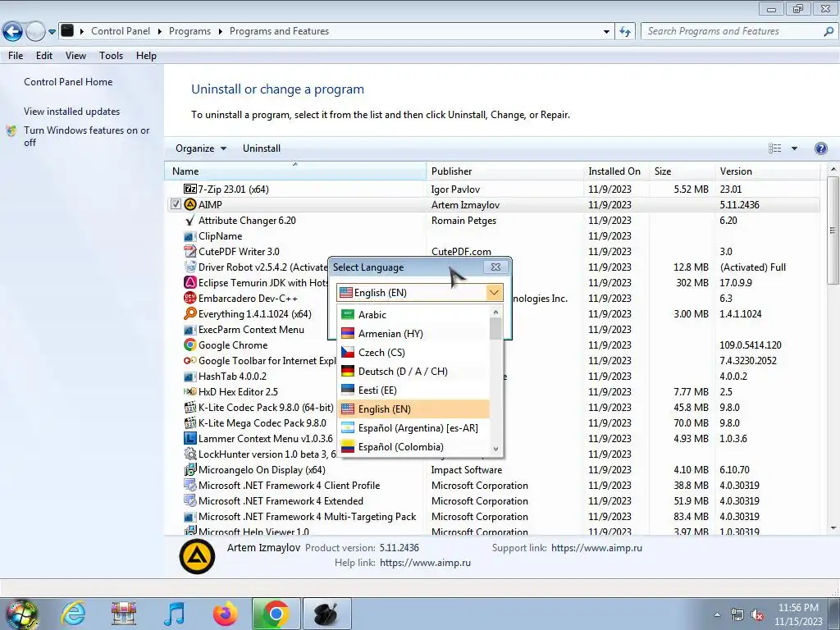
Task: Click the Uninstall toolbar button
Action: click(x=262, y=148)
